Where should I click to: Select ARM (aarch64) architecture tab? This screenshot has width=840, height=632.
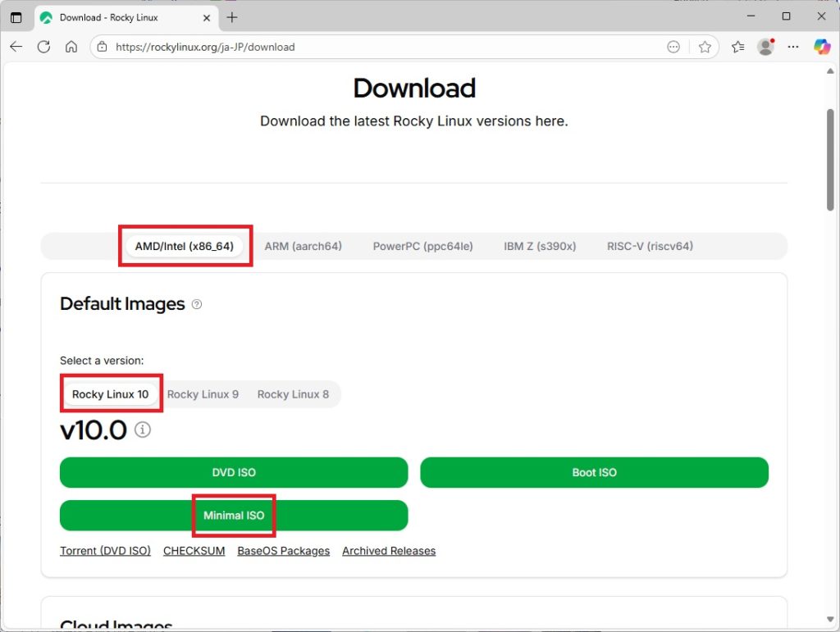click(303, 246)
